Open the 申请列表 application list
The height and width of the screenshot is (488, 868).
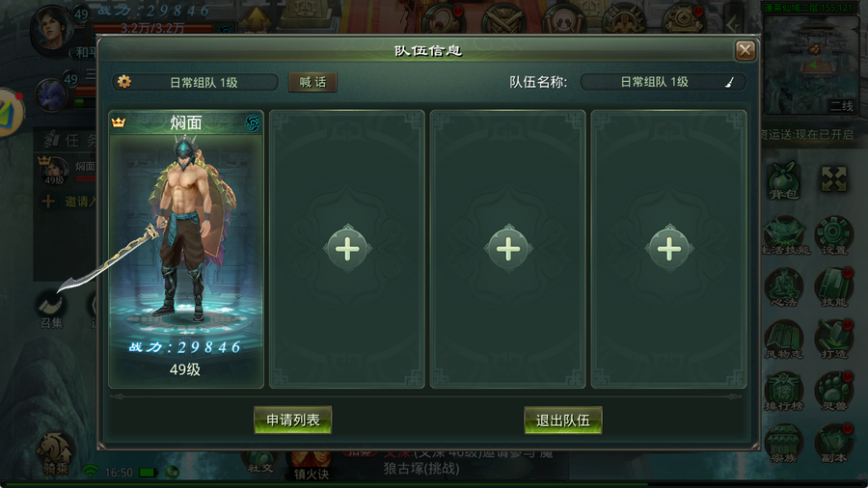click(293, 420)
